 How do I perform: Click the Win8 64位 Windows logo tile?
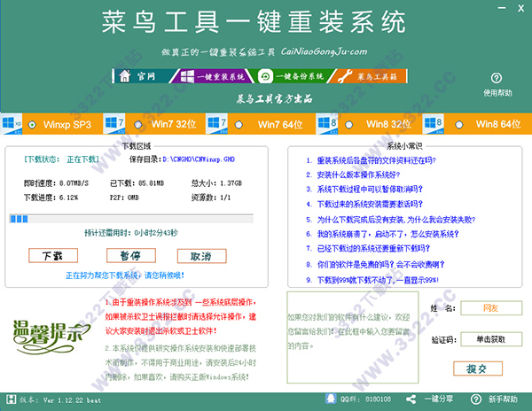click(x=434, y=124)
